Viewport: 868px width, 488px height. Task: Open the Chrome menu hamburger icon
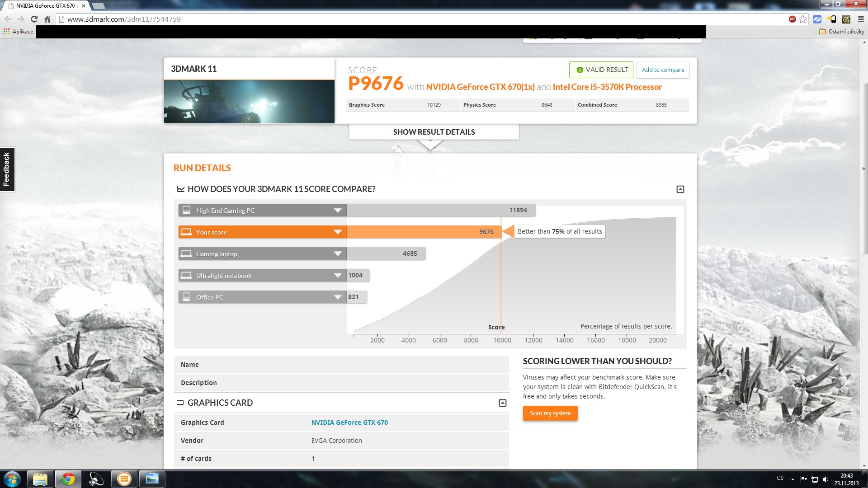click(x=861, y=19)
